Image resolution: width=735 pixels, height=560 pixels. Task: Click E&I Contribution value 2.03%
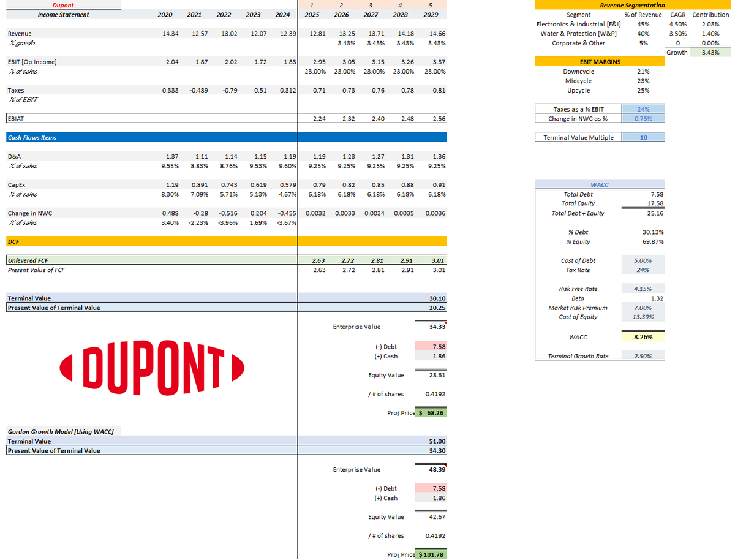coord(710,25)
